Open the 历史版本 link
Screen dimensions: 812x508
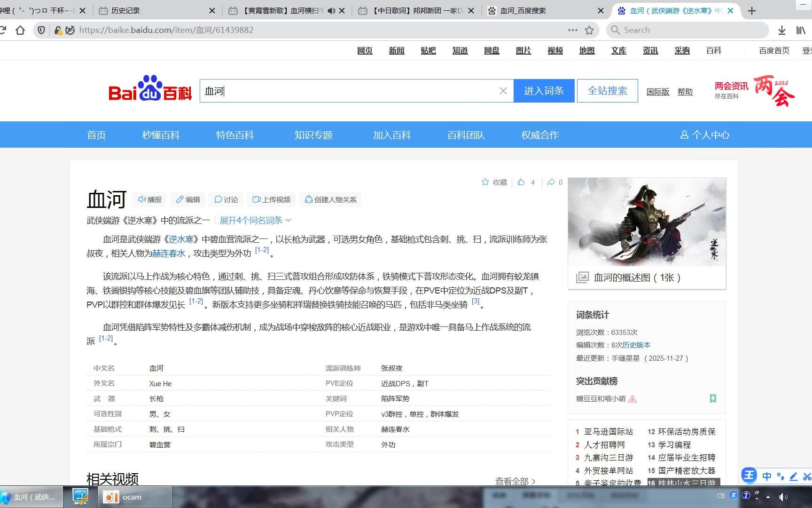(636, 345)
